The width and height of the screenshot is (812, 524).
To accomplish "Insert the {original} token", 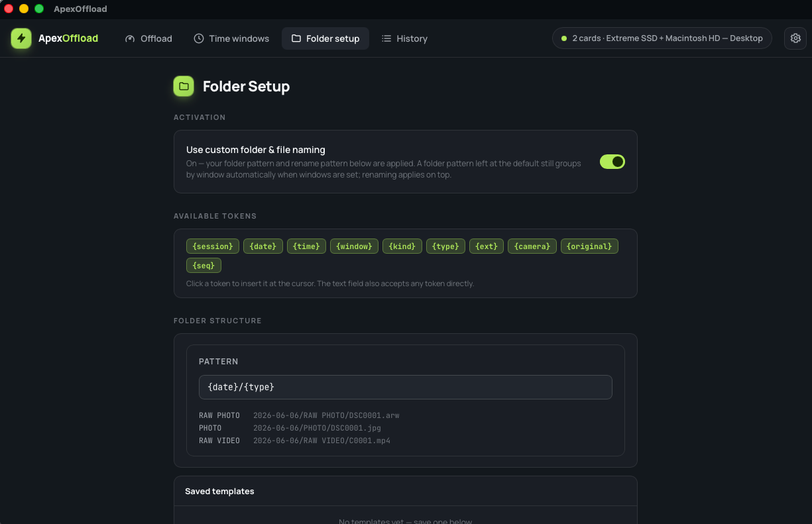I will 589,246.
